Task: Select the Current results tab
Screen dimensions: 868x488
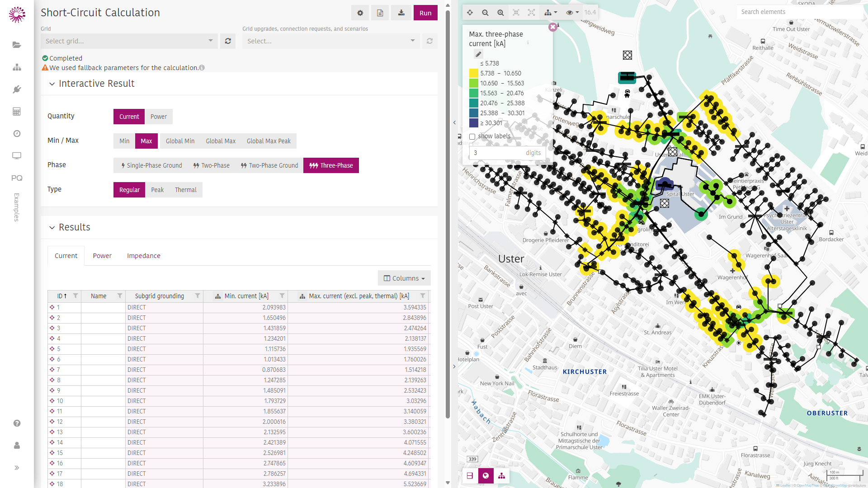Action: pos(66,256)
